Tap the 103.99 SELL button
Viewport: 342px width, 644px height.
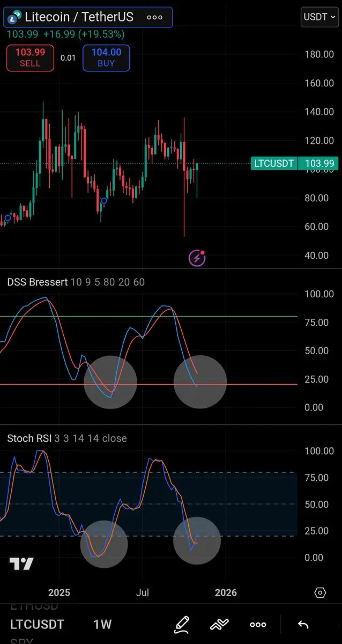click(x=30, y=57)
